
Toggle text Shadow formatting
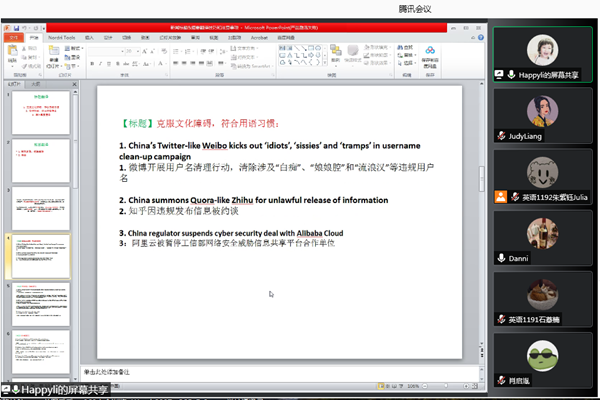pos(117,64)
